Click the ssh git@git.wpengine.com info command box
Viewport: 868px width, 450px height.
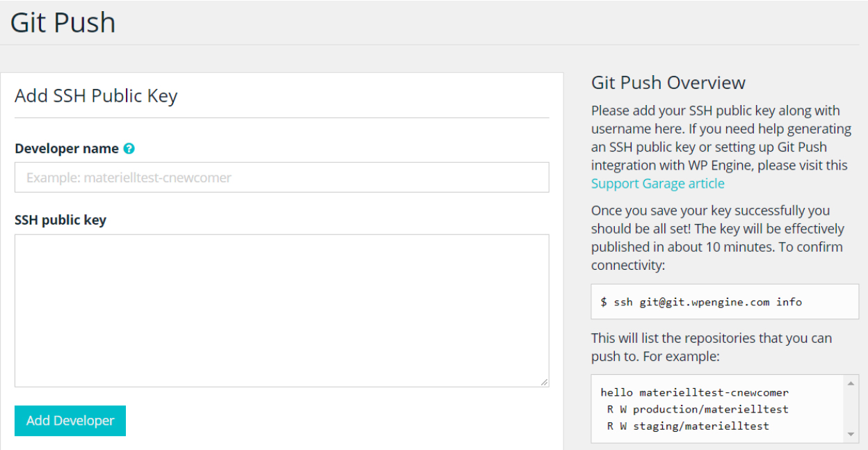click(725, 302)
